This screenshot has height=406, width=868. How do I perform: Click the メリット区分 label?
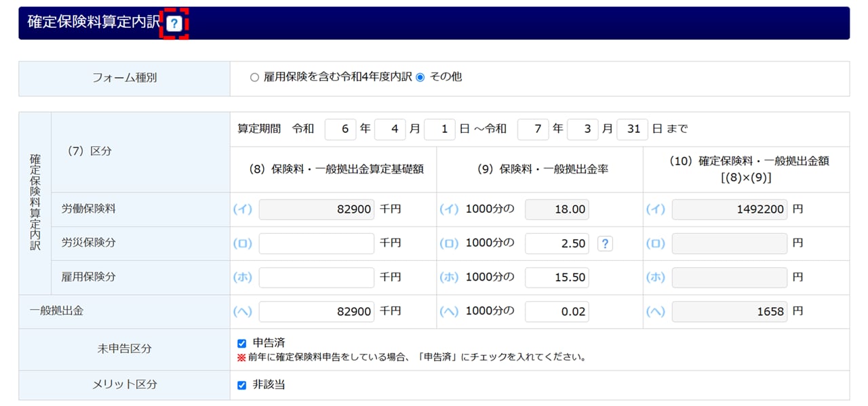(x=124, y=384)
